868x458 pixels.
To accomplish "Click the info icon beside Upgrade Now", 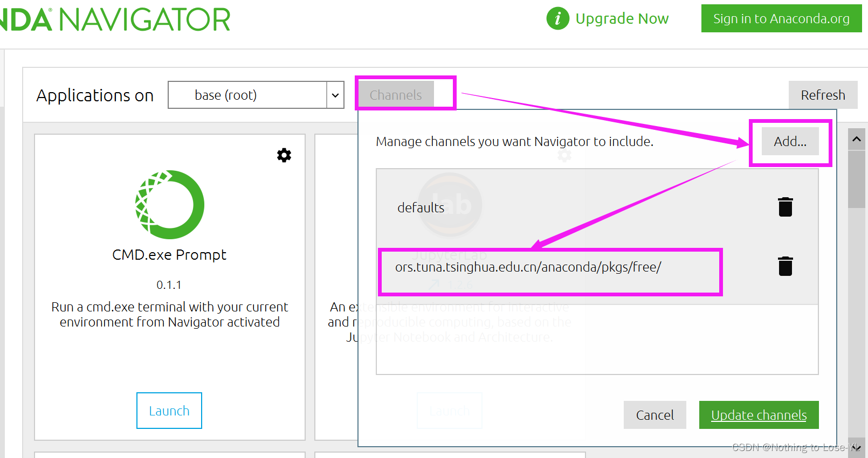I will point(557,18).
